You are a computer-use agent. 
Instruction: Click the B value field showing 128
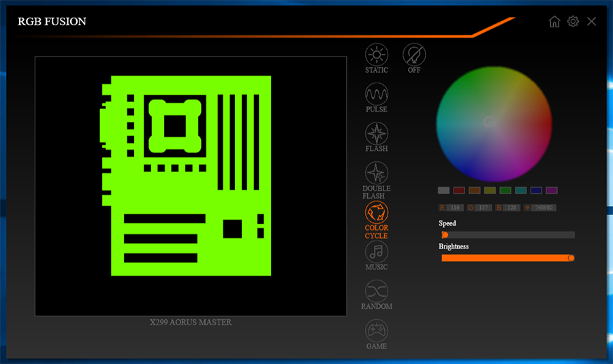(512, 208)
